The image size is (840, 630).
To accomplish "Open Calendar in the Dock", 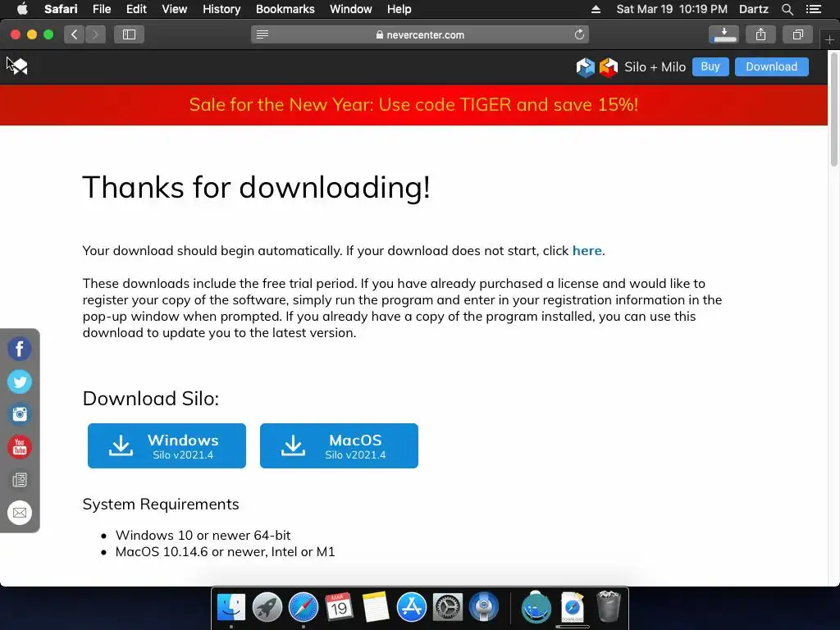I will [339, 607].
